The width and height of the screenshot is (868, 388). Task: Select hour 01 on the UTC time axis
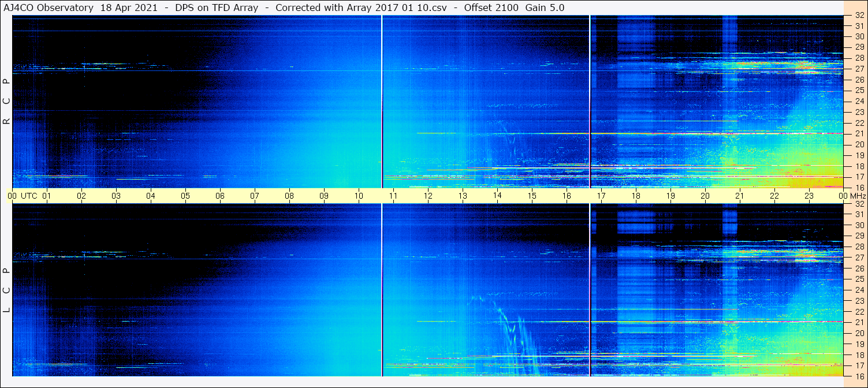click(47, 196)
